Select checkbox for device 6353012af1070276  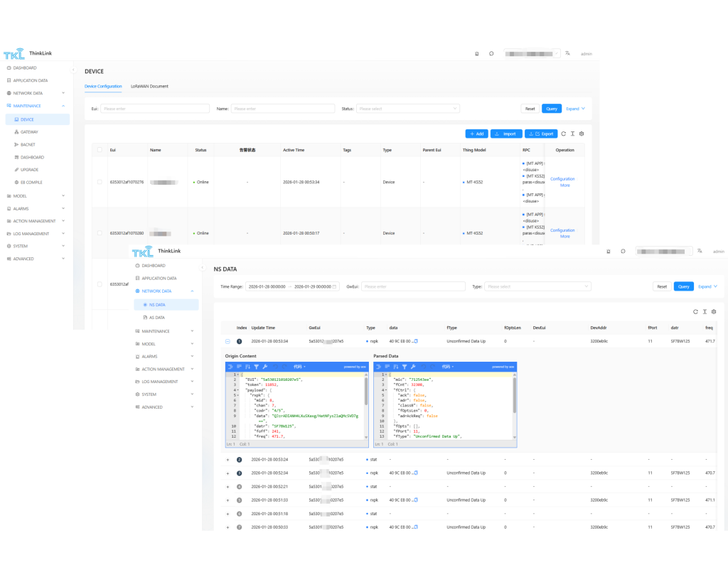click(x=100, y=182)
